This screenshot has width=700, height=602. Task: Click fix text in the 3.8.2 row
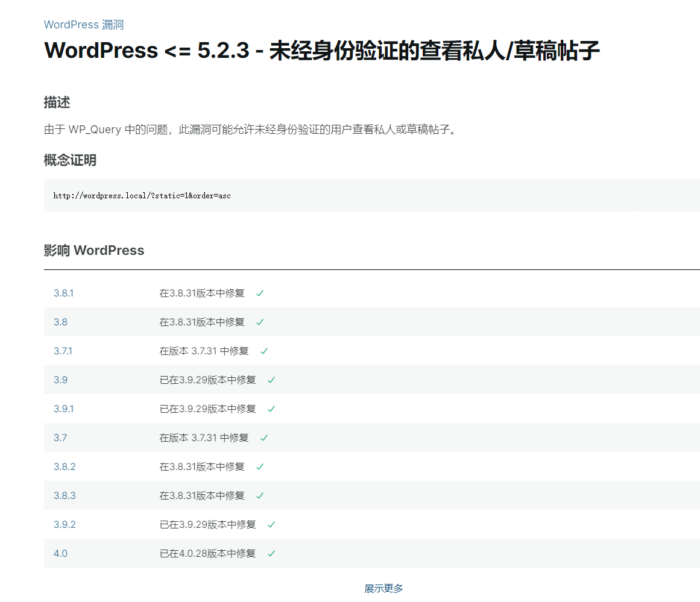pyautogui.click(x=202, y=467)
